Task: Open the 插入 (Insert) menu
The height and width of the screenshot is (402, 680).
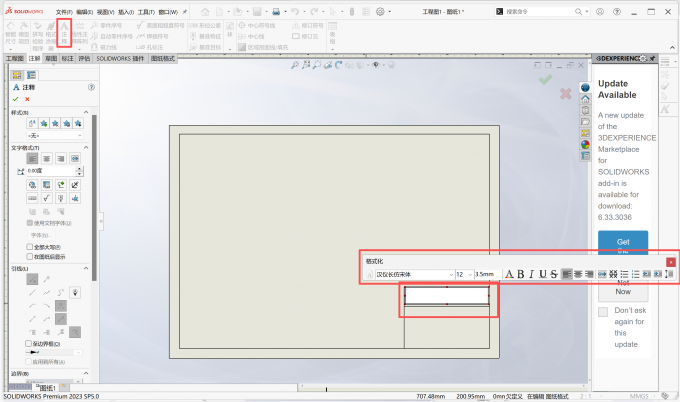Action: coord(126,12)
